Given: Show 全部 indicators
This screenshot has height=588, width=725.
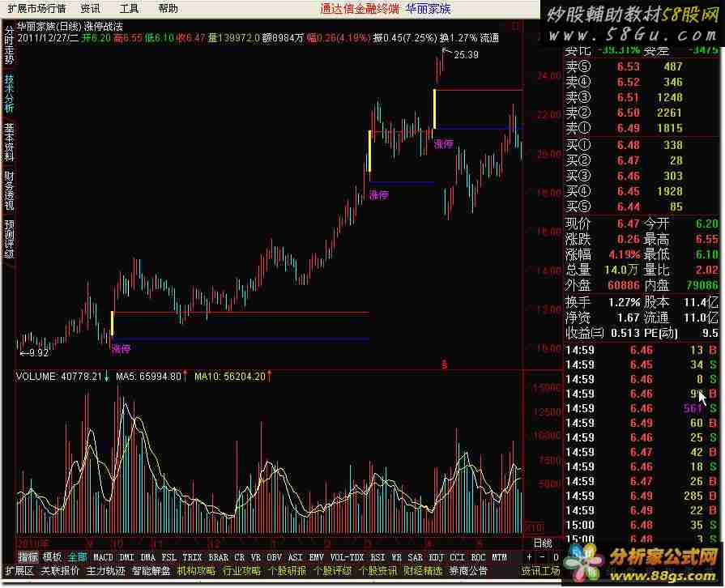Looking at the screenshot, I should coord(77,557).
